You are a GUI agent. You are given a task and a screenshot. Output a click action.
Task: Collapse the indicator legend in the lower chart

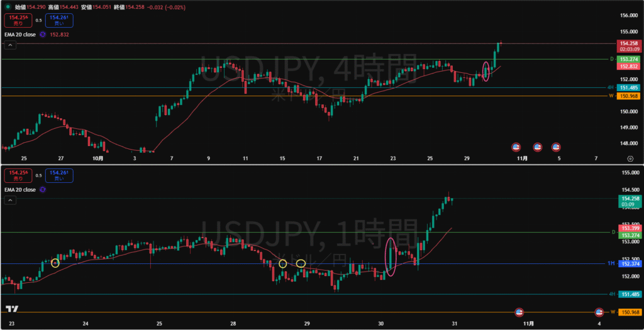(9, 200)
